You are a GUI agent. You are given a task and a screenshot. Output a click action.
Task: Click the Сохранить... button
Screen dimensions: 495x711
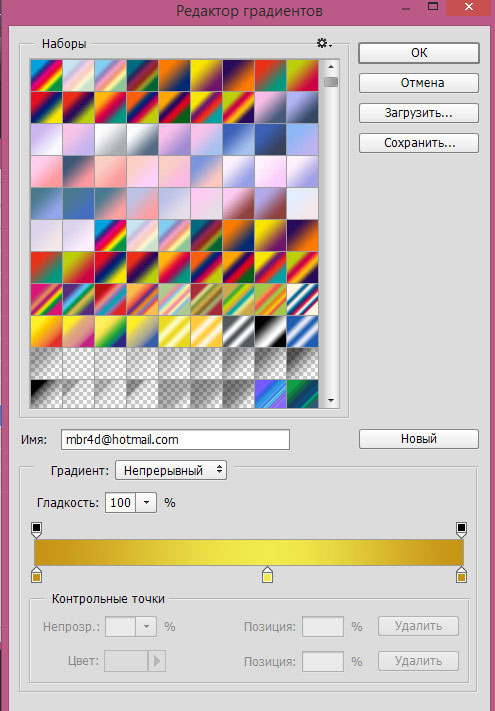(x=419, y=143)
